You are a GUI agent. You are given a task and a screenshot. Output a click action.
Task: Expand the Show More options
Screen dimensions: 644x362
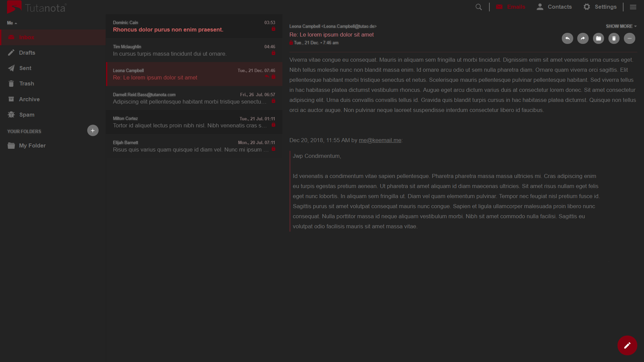tap(621, 26)
